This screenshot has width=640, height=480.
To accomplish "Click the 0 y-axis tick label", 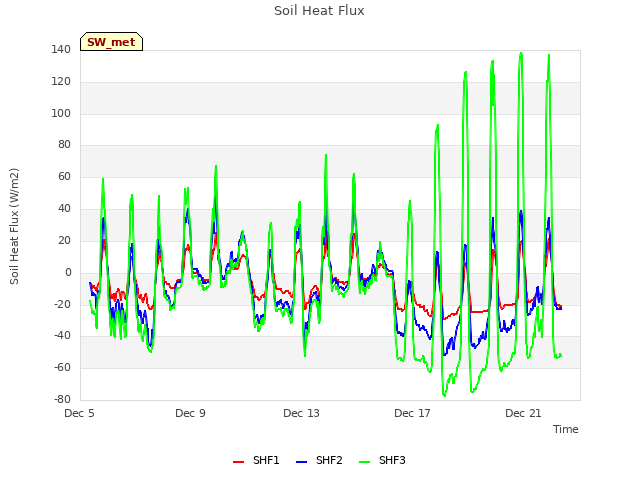I will tap(68, 273).
